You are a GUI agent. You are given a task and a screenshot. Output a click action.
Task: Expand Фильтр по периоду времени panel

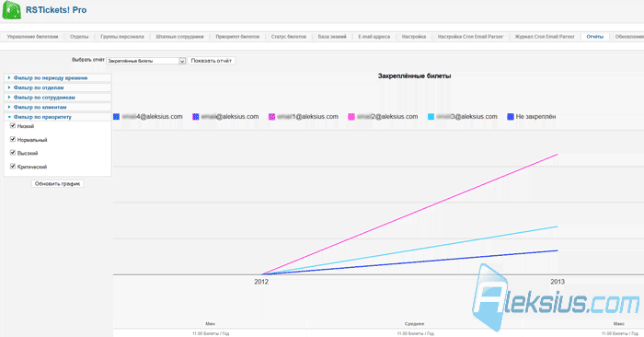pos(57,77)
